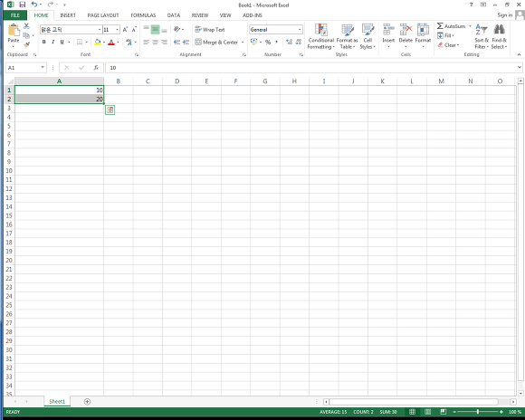Image resolution: width=525 pixels, height=420 pixels.
Task: Toggle Wrap Text on the selected cells
Action: click(210, 30)
